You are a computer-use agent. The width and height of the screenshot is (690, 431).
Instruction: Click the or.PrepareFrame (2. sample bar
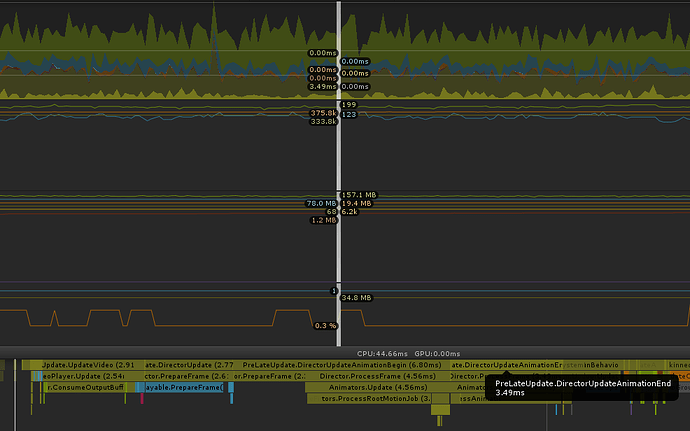tap(269, 376)
